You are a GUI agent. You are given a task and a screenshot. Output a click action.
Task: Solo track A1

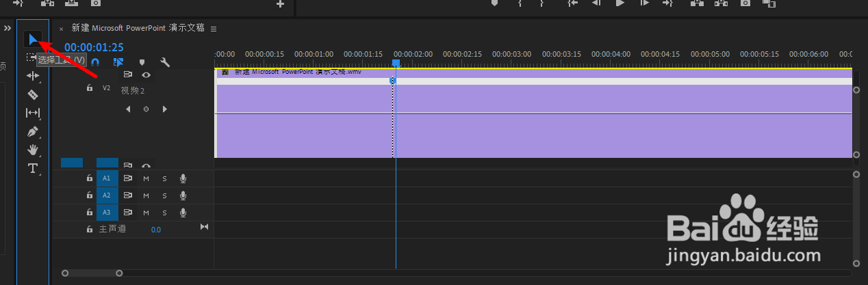(x=164, y=178)
